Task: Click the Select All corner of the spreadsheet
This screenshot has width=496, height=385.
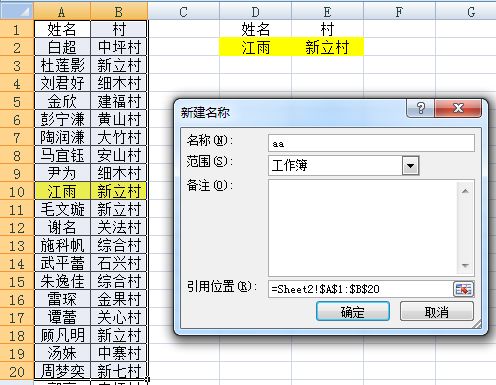Action: click(x=17, y=12)
